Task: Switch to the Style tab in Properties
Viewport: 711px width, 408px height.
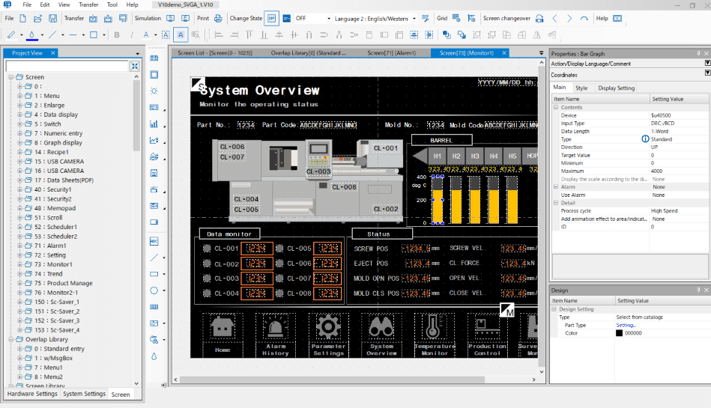Action: pos(581,88)
